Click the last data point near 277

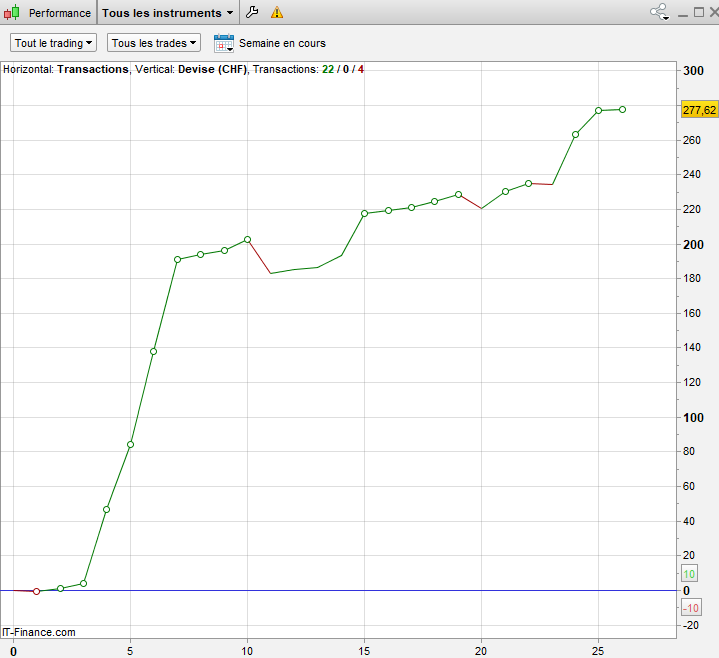pyautogui.click(x=622, y=110)
